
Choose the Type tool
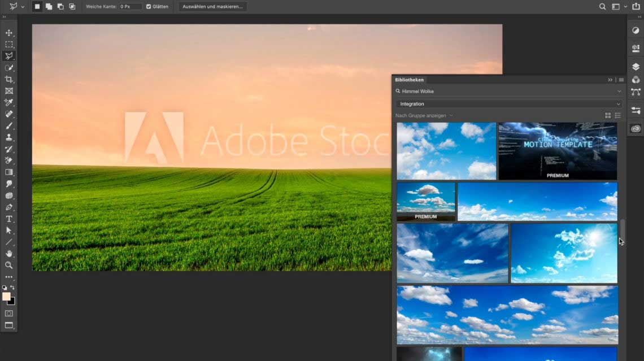pos(9,219)
